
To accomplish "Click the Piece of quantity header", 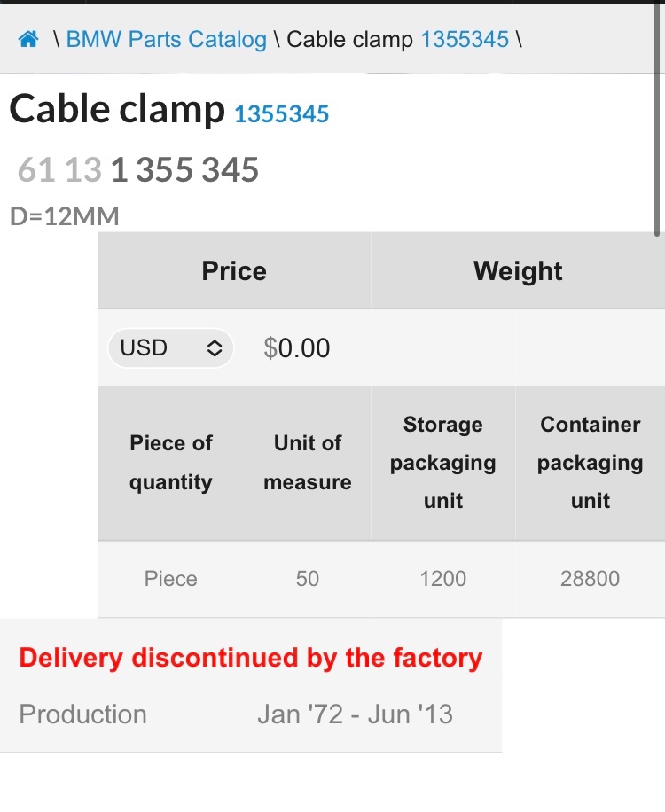I will (171, 463).
